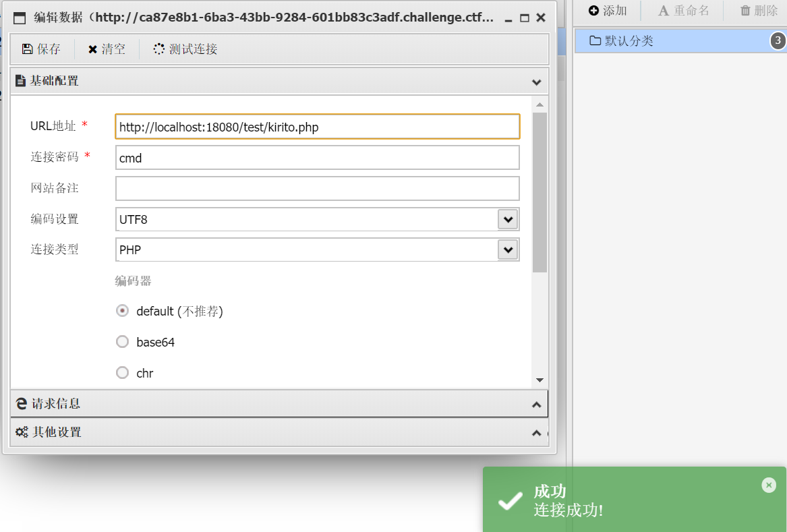This screenshot has width=787, height=532.
Task: Collapse the 基础配置 section chevron
Action: pyautogui.click(x=537, y=82)
